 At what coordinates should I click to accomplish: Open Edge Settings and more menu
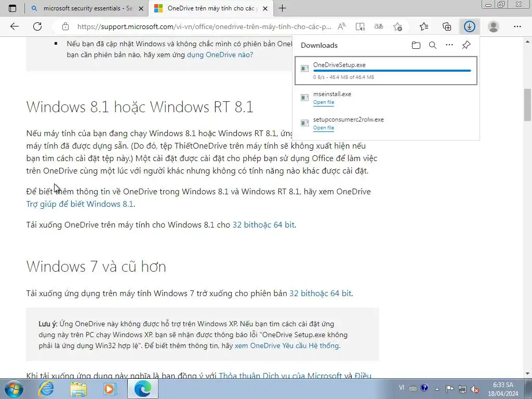coord(517,26)
